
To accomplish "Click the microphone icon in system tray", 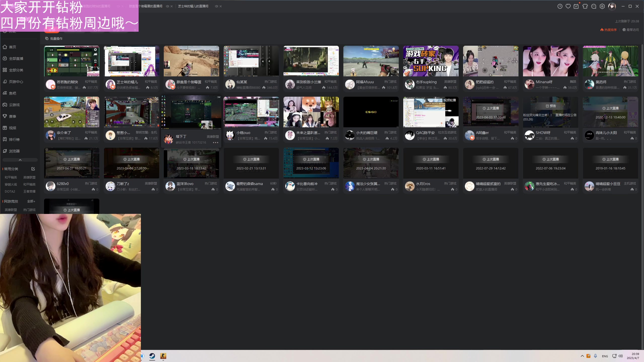I will coord(595,356).
